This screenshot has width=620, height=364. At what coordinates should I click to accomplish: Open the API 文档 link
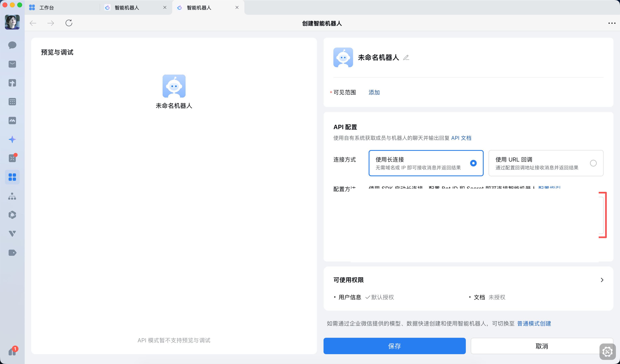tap(461, 138)
